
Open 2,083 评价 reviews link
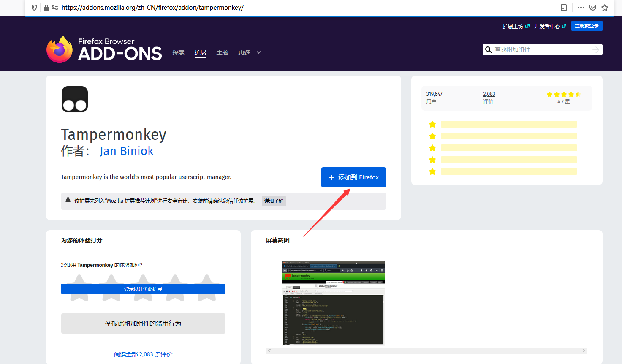tap(489, 98)
